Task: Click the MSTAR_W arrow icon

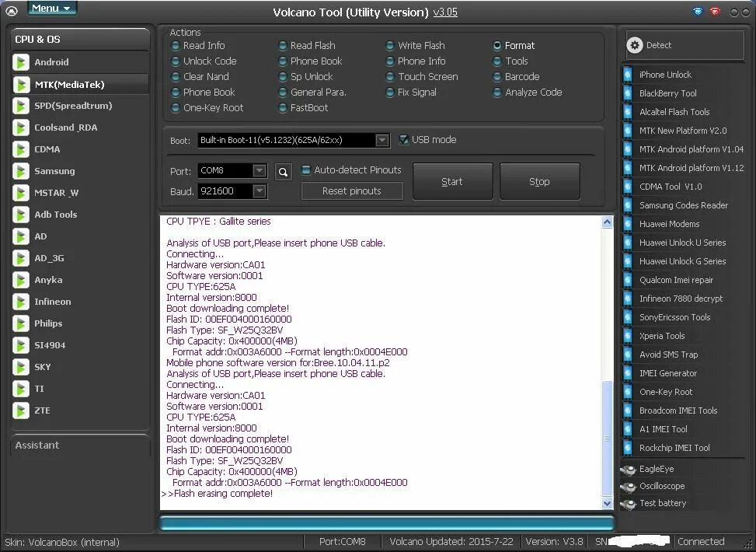Action: click(x=21, y=193)
